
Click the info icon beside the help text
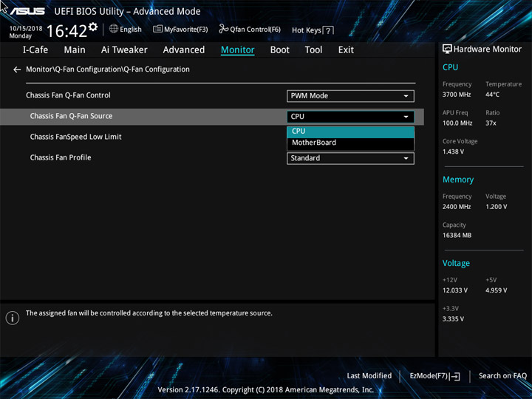pos(13,318)
